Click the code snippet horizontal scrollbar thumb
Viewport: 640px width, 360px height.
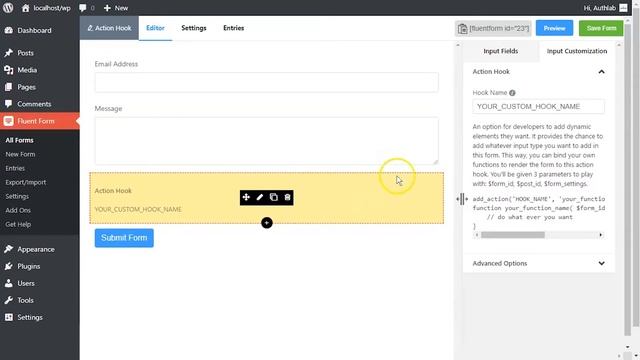tap(513, 235)
